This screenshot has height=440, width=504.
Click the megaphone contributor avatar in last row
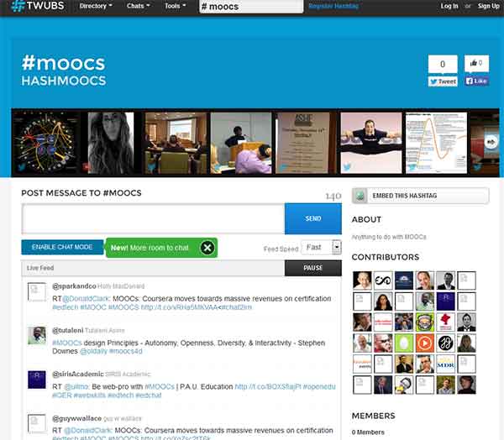pyautogui.click(x=404, y=385)
